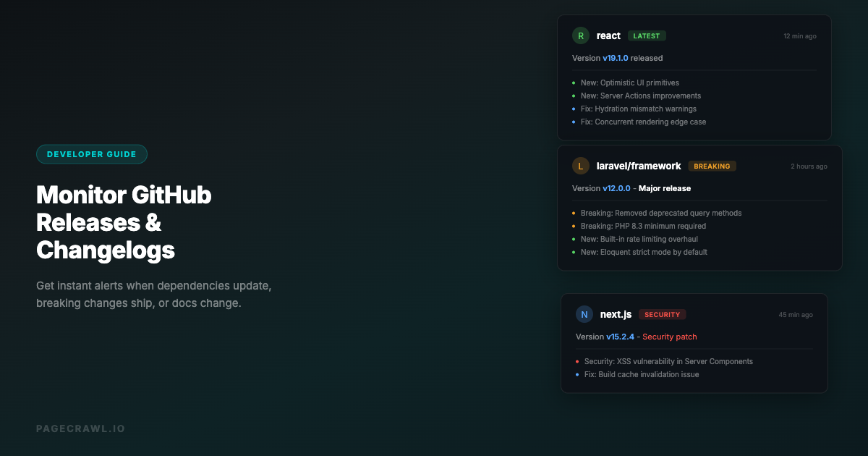Image resolution: width=868 pixels, height=456 pixels.
Task: Open the v19.1.0 release link
Action: click(x=616, y=58)
